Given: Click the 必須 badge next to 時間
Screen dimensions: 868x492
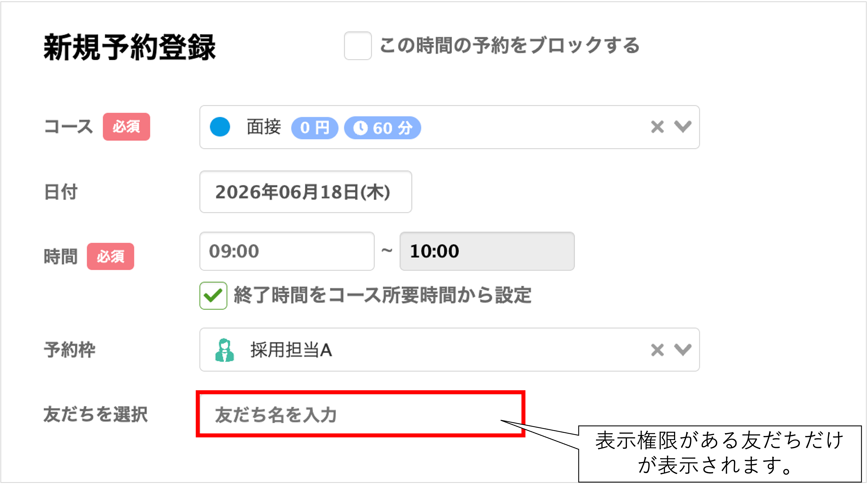Looking at the screenshot, I should pos(110,257).
